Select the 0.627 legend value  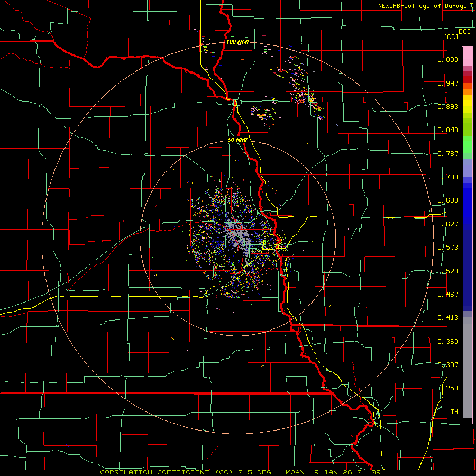click(448, 224)
